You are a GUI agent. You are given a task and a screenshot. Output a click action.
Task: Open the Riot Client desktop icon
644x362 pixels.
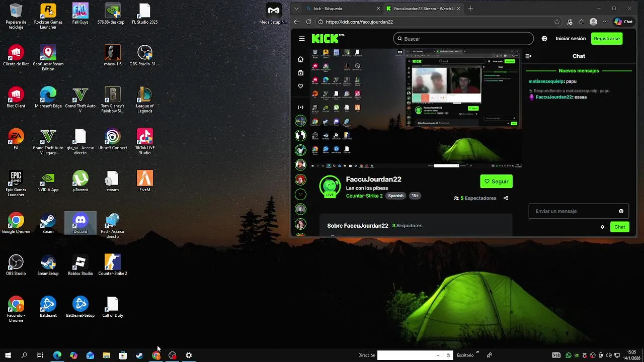coord(16,97)
